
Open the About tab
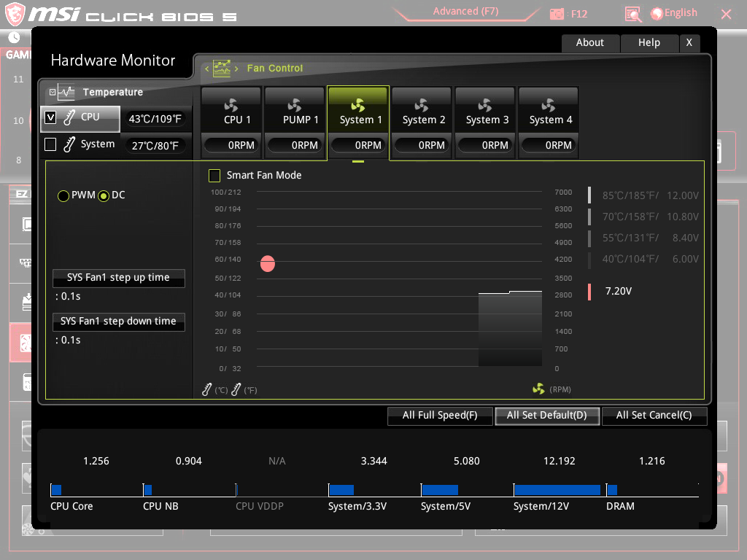coord(590,43)
